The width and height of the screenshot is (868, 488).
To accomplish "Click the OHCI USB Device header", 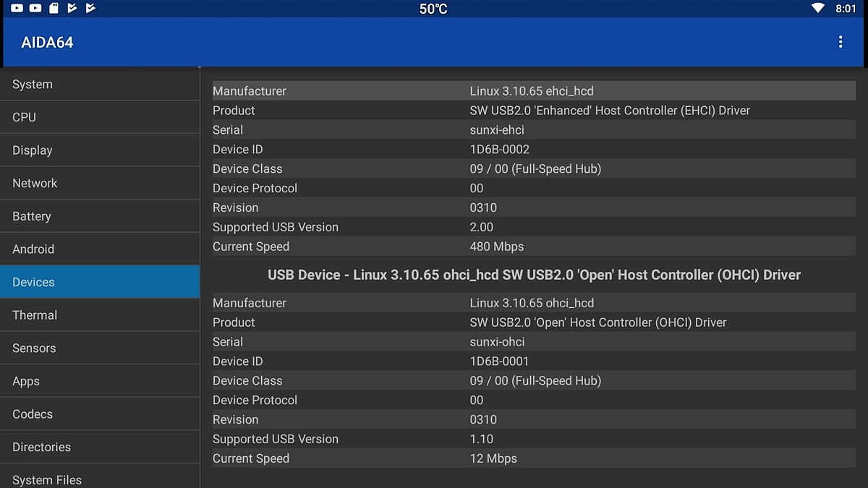I will (534, 275).
